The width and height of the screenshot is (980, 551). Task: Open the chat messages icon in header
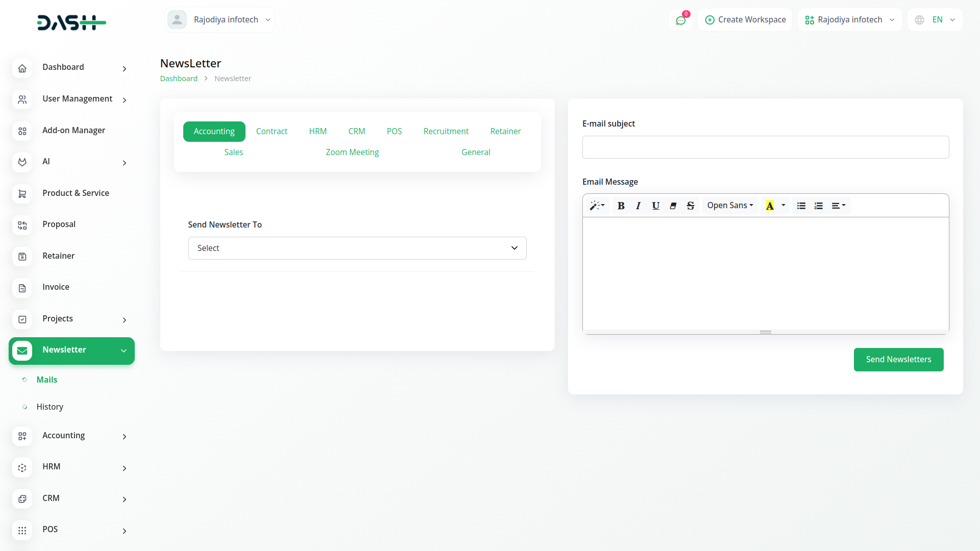point(680,20)
